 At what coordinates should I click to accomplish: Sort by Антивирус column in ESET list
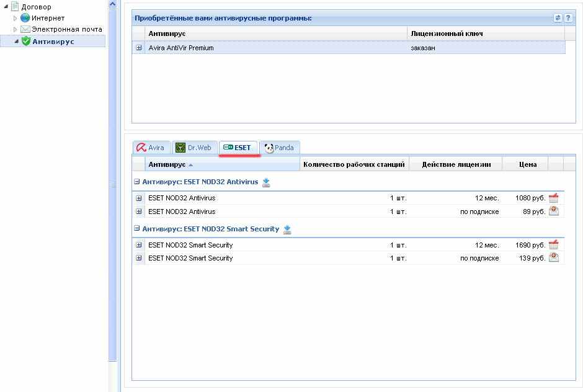(222, 164)
